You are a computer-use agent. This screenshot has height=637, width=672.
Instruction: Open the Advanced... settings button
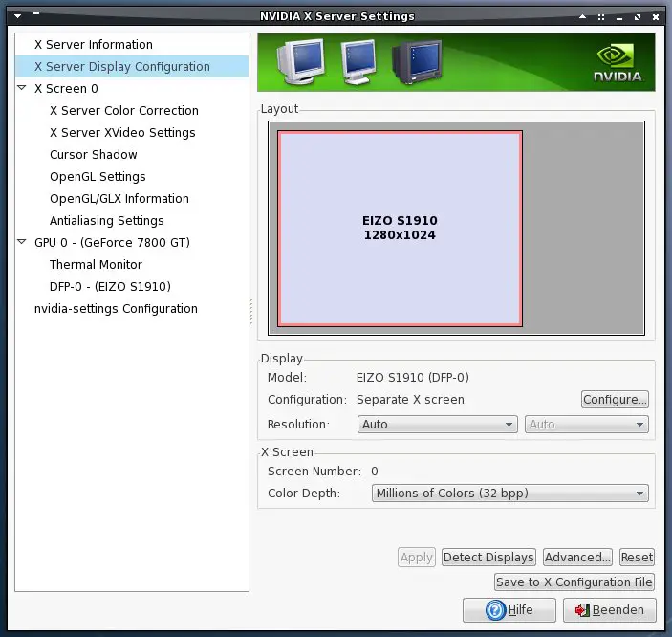(577, 558)
